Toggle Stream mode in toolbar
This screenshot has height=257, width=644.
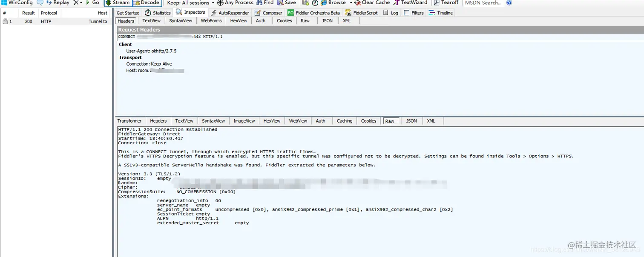coord(118,3)
